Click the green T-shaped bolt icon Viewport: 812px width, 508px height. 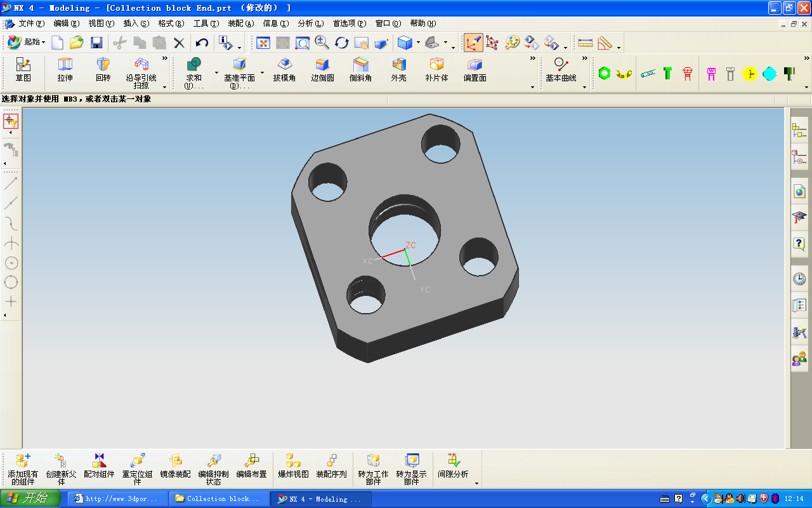click(x=668, y=74)
